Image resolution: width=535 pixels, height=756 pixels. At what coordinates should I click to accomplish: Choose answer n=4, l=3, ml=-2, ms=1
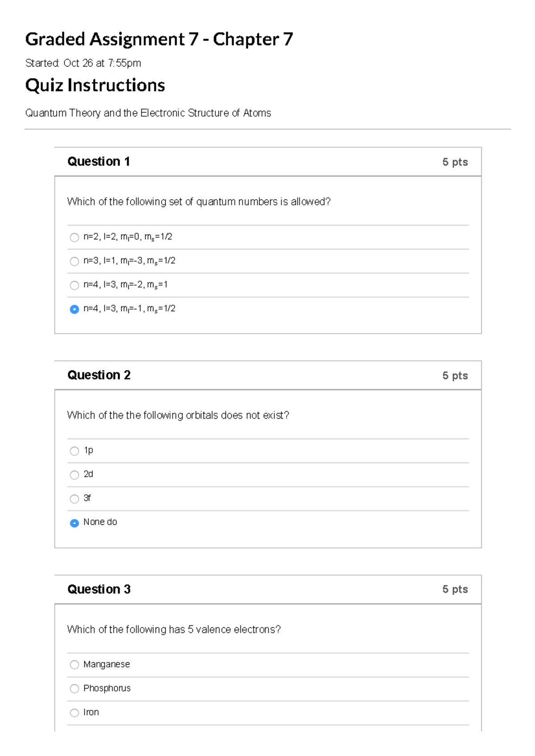coord(74,285)
